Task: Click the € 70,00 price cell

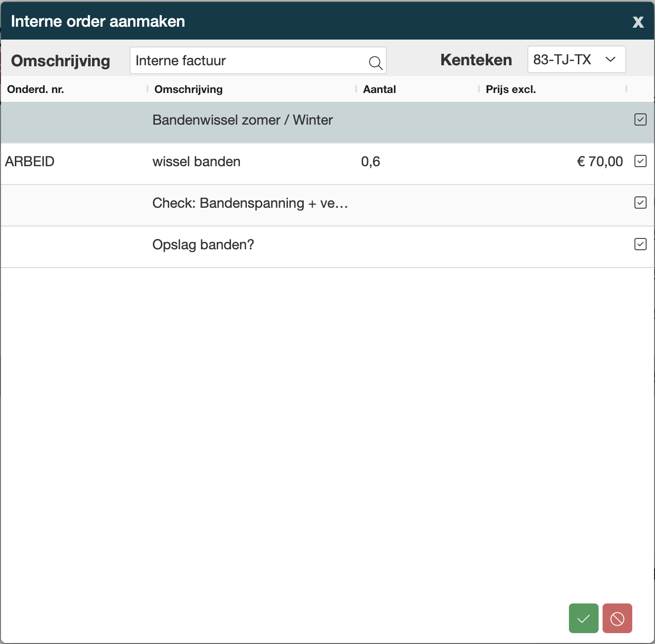Action: click(600, 162)
